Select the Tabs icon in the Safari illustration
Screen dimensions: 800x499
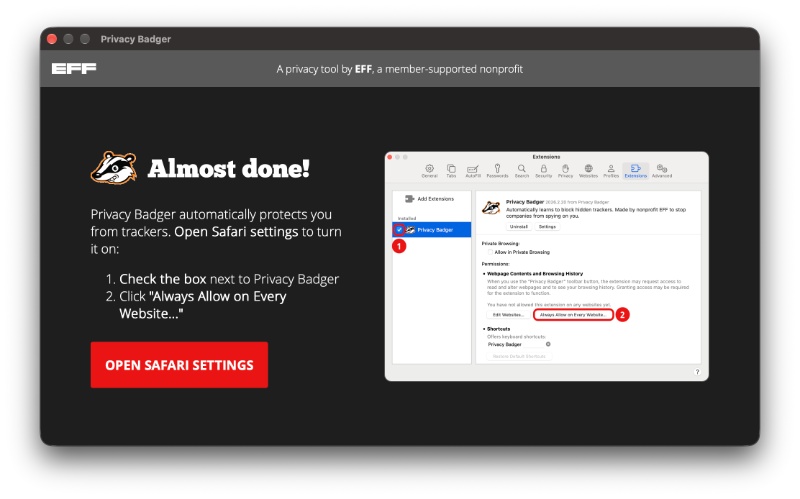451,170
